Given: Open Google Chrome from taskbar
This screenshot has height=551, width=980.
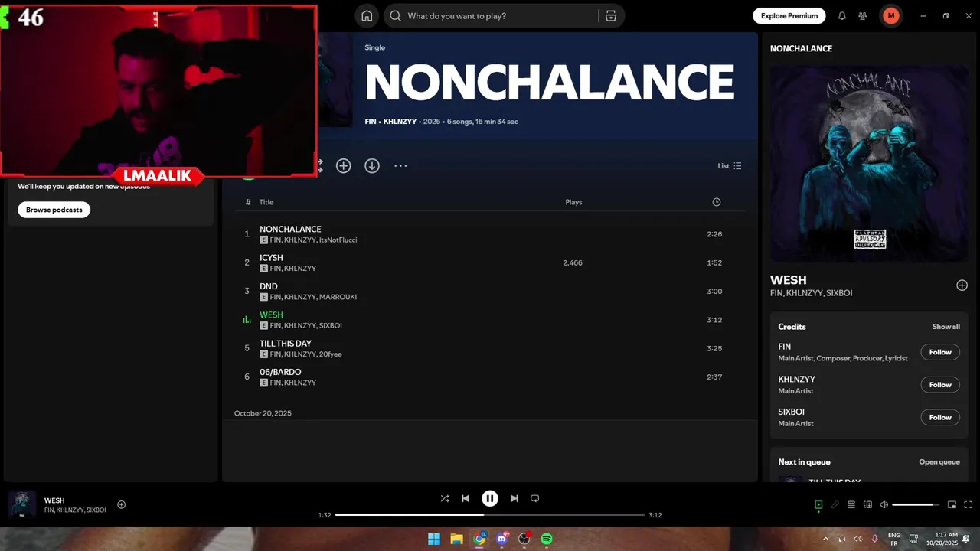Looking at the screenshot, I should pos(479,539).
